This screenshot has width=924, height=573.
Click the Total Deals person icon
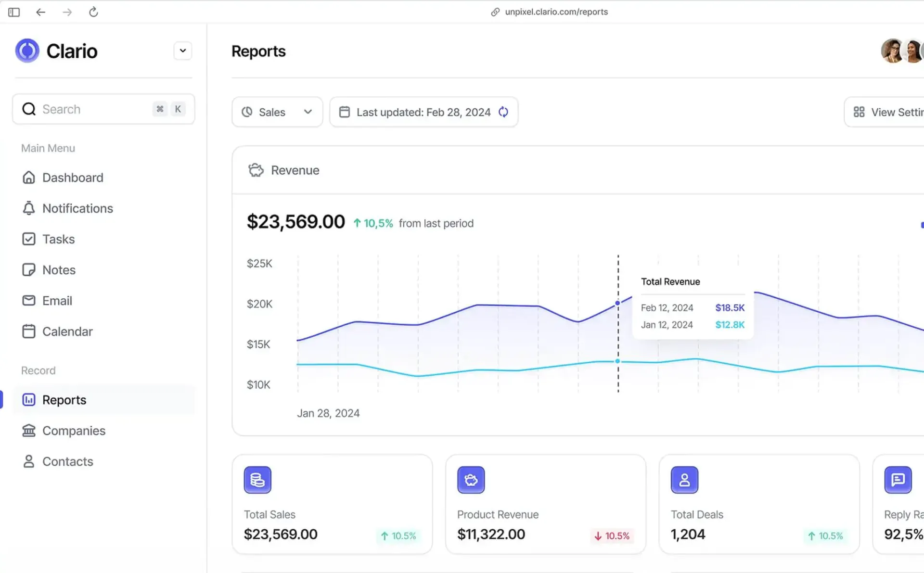coord(684,480)
